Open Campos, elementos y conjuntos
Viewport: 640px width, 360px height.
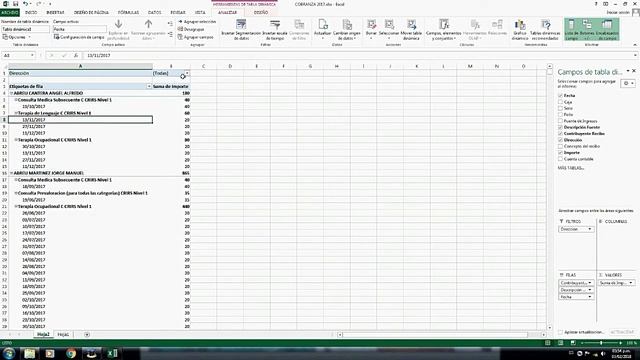click(x=444, y=29)
